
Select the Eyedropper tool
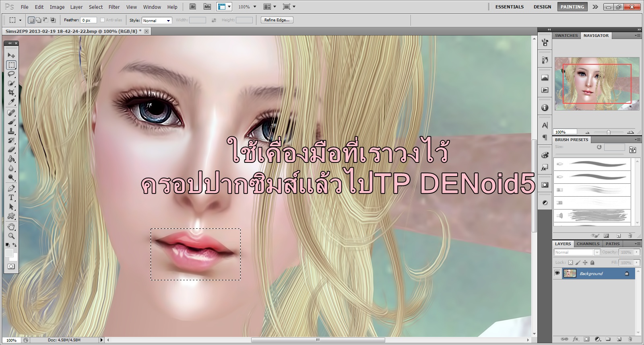point(11,102)
